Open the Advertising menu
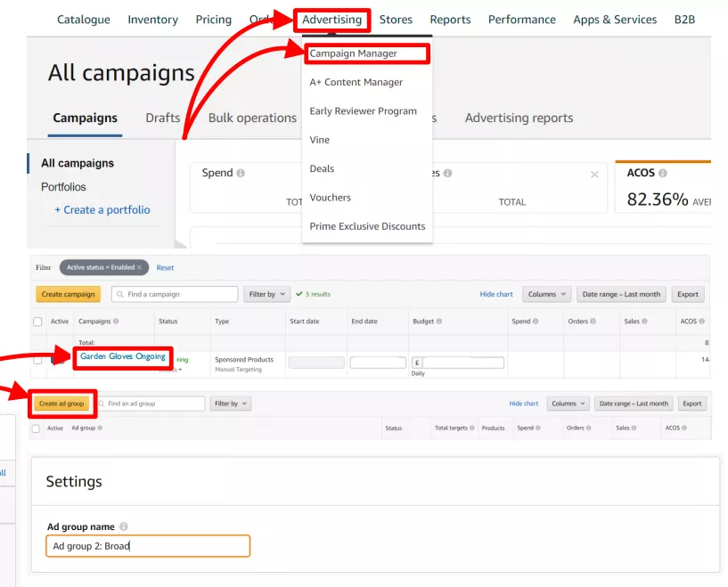Viewport: 728px width, 587px height. [332, 20]
